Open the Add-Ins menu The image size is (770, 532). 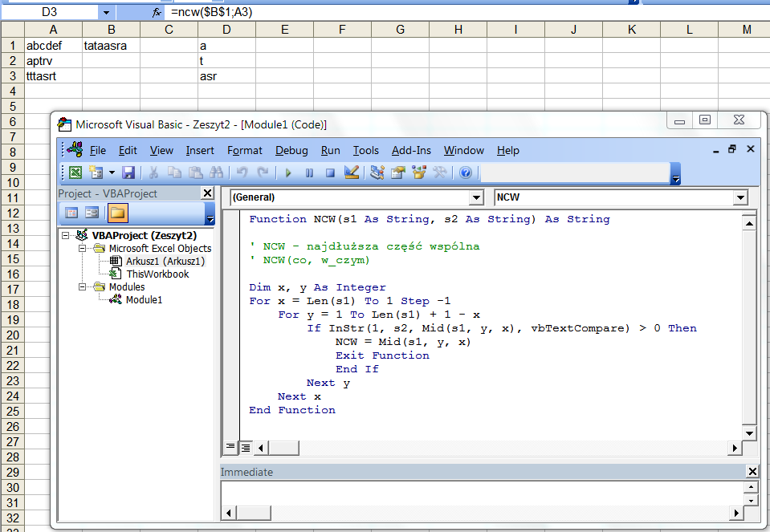(x=411, y=150)
